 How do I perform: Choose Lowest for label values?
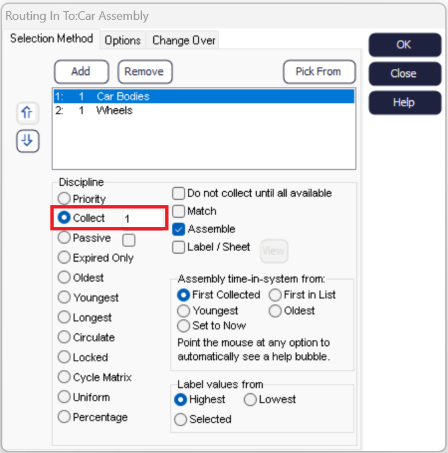point(250,399)
